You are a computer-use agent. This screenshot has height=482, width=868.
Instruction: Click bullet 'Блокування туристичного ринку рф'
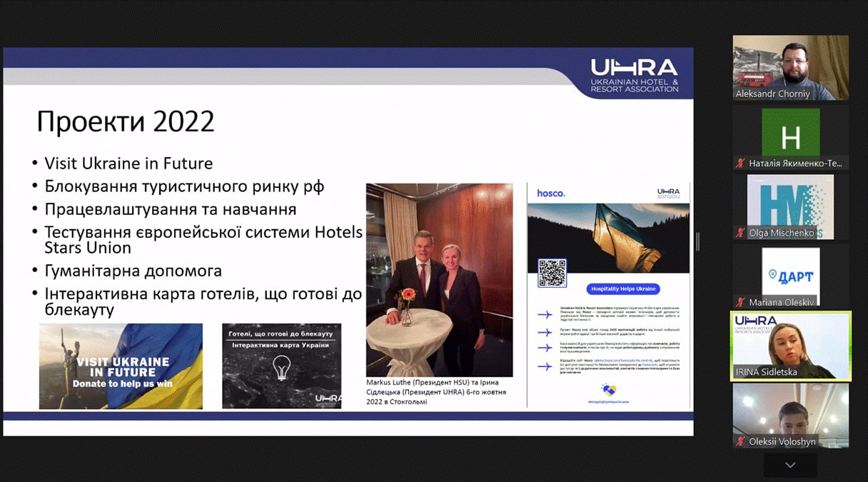tap(184, 186)
